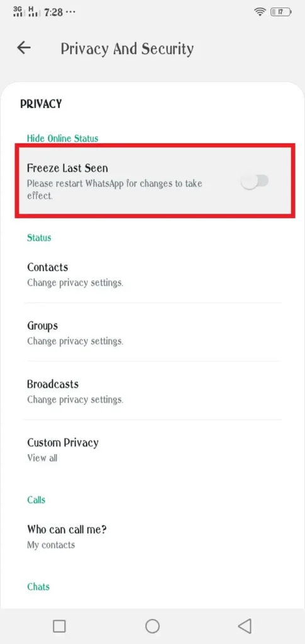
Task: Open Custom Privacy View all
Action: tap(152, 449)
